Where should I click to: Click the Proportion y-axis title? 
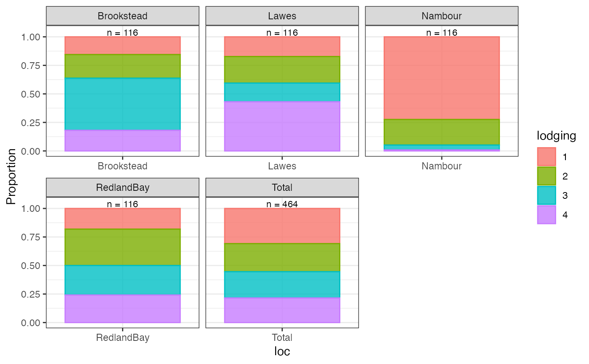[11, 176]
